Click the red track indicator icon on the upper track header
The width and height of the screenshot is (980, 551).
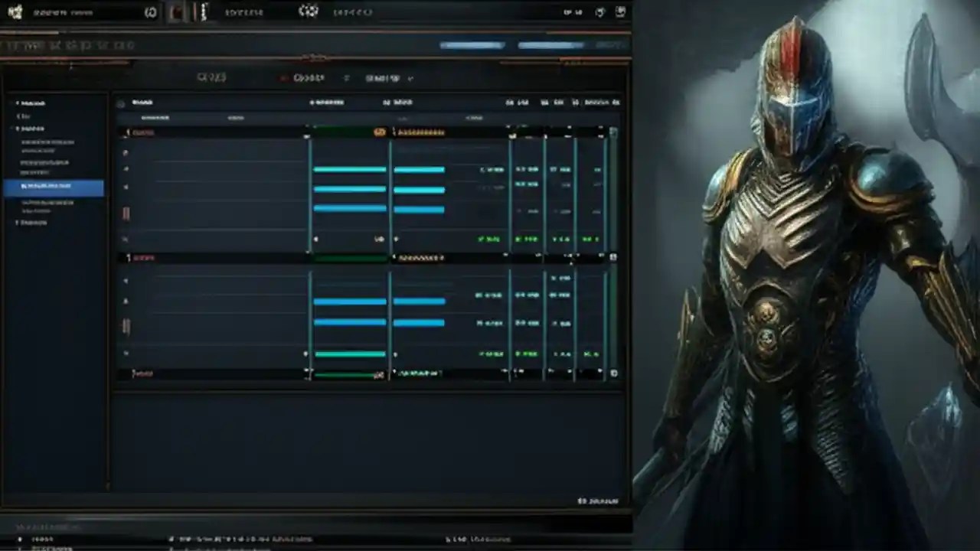128,132
